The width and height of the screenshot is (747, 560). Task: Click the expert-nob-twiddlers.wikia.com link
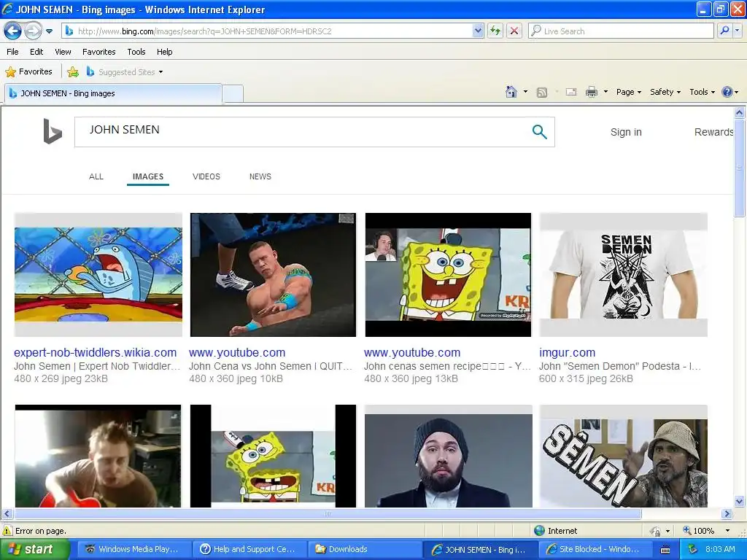[96, 353]
